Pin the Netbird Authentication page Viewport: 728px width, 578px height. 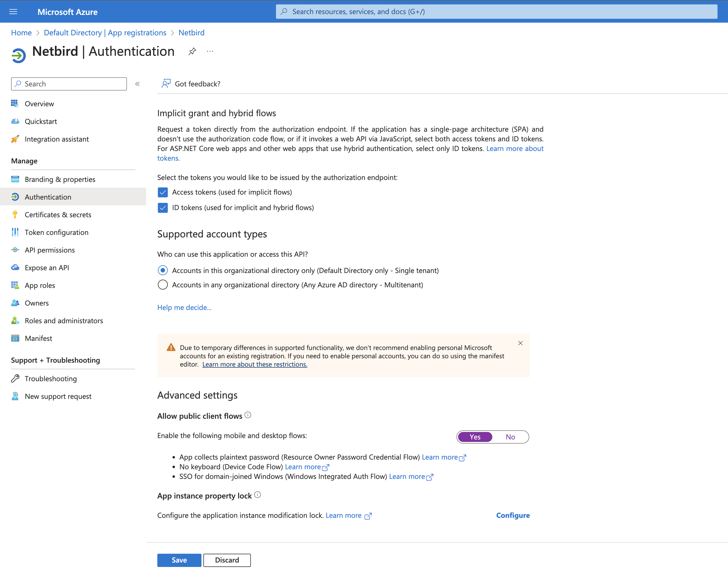[x=192, y=51]
